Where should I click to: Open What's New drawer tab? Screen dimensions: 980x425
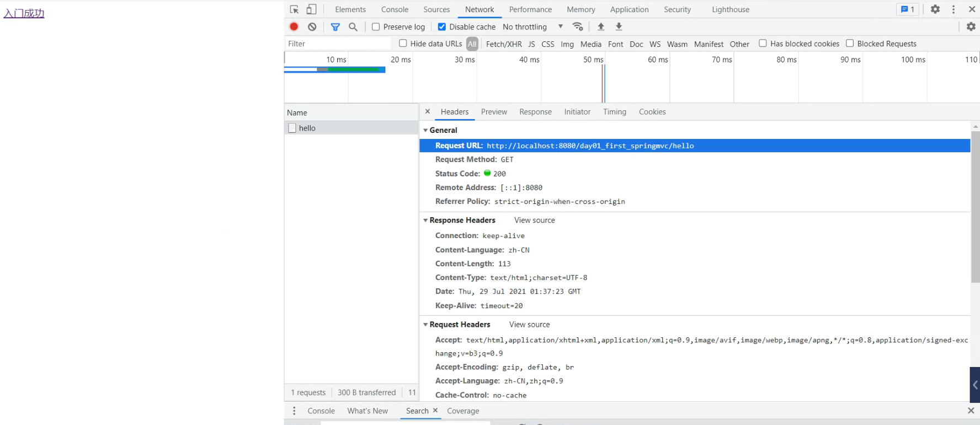tap(367, 411)
